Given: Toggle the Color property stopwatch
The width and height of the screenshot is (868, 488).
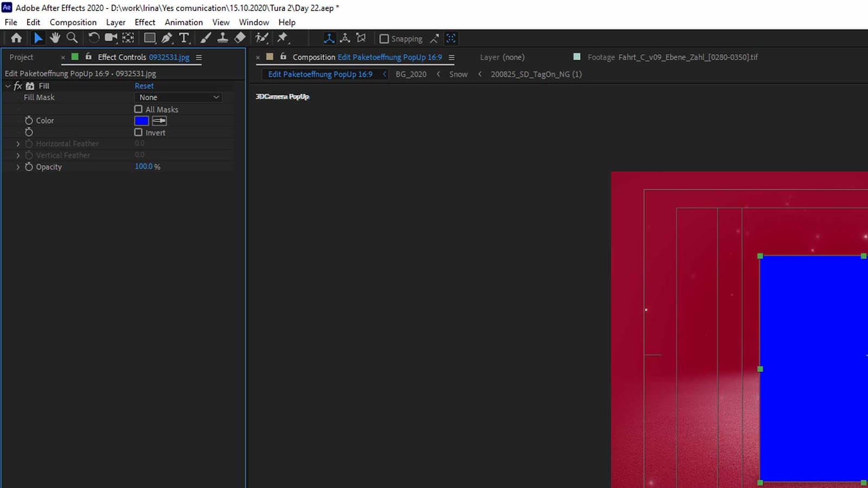Looking at the screenshot, I should 29,120.
